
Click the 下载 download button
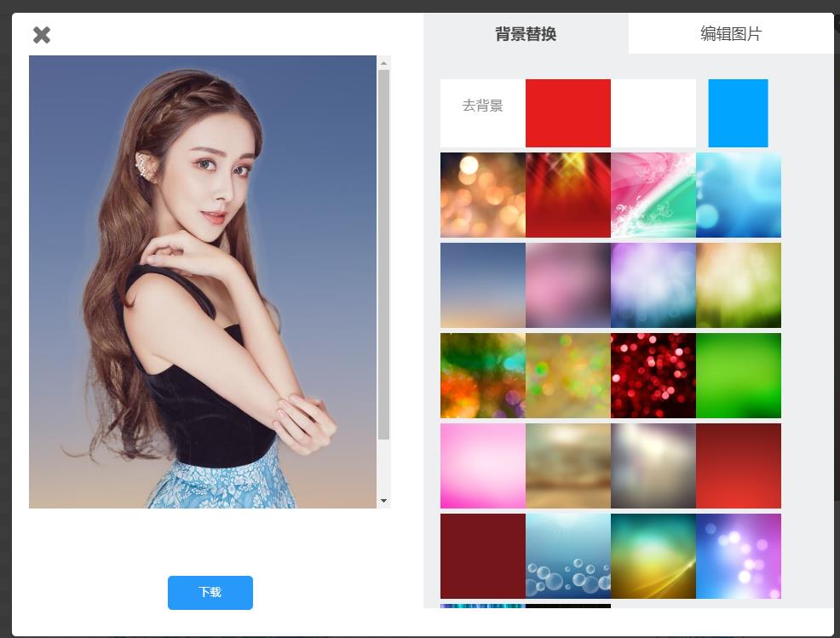[210, 593]
